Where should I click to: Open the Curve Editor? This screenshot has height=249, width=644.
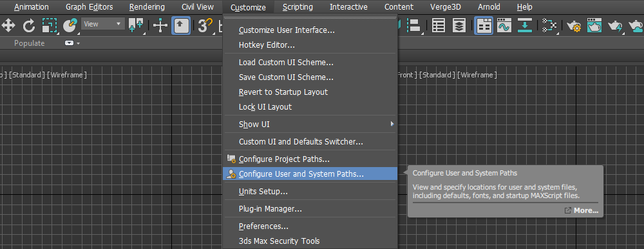pyautogui.click(x=504, y=26)
